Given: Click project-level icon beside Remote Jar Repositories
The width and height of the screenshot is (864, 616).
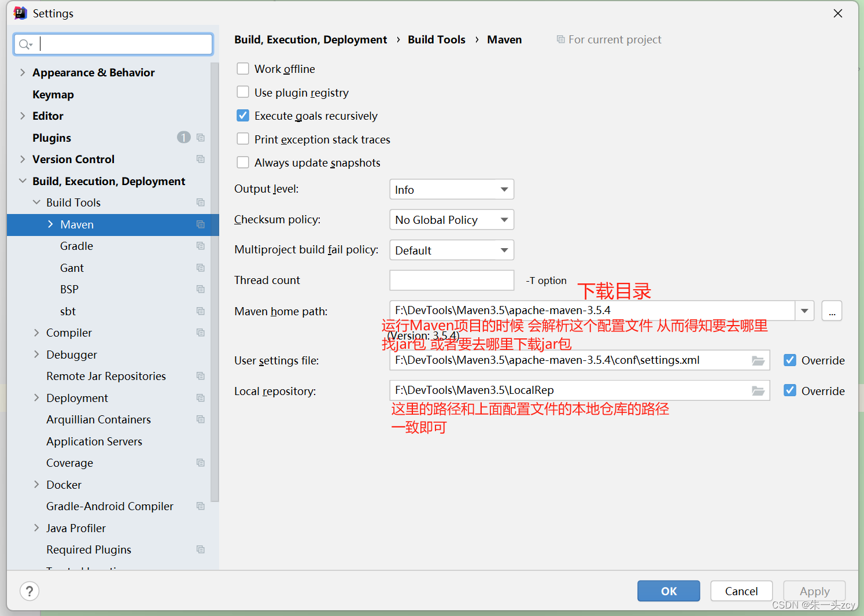Looking at the screenshot, I should coord(201,376).
